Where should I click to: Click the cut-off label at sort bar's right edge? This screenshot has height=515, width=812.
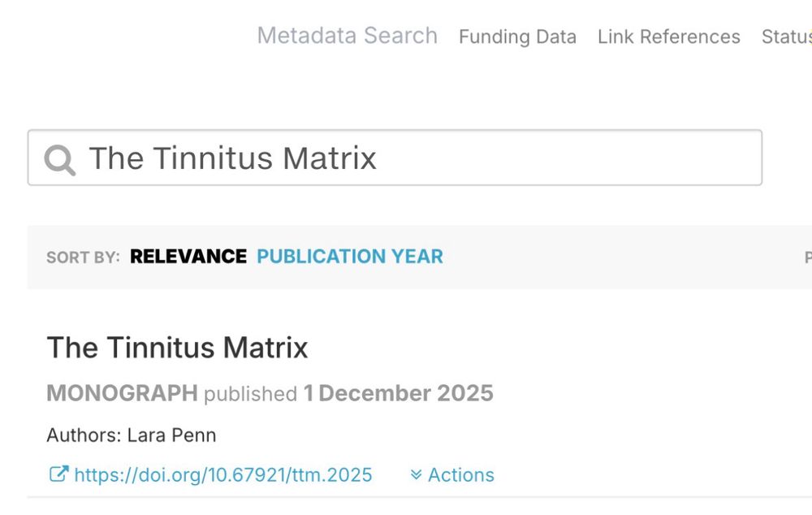tap(808, 257)
